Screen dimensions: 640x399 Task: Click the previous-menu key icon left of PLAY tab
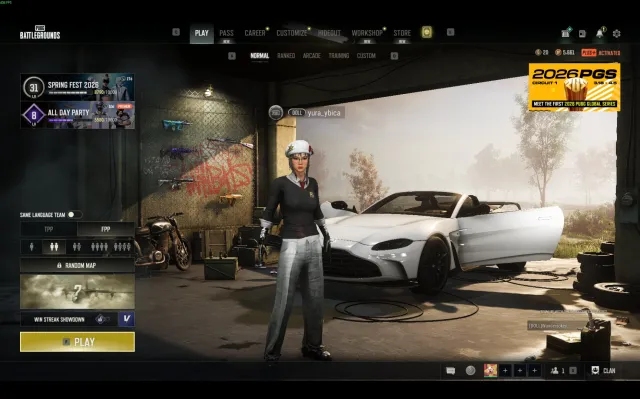click(x=176, y=32)
